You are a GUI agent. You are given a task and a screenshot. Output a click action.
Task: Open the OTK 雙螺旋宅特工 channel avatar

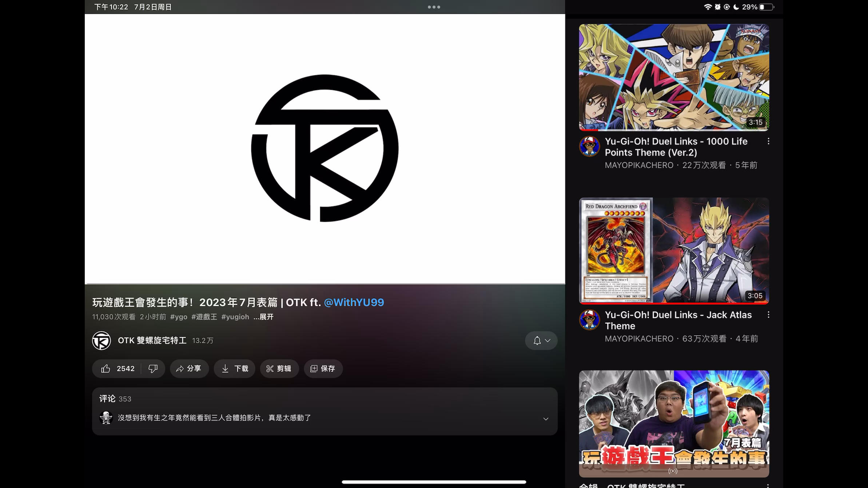101,341
